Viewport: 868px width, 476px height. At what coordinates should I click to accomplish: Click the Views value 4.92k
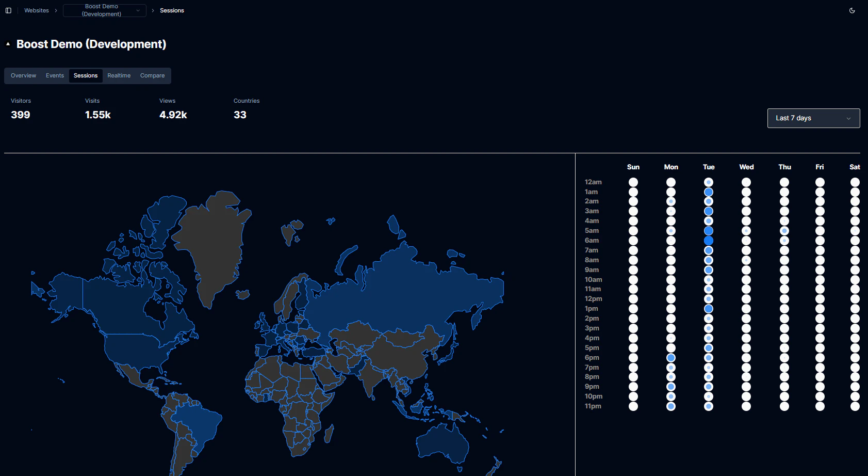point(173,115)
